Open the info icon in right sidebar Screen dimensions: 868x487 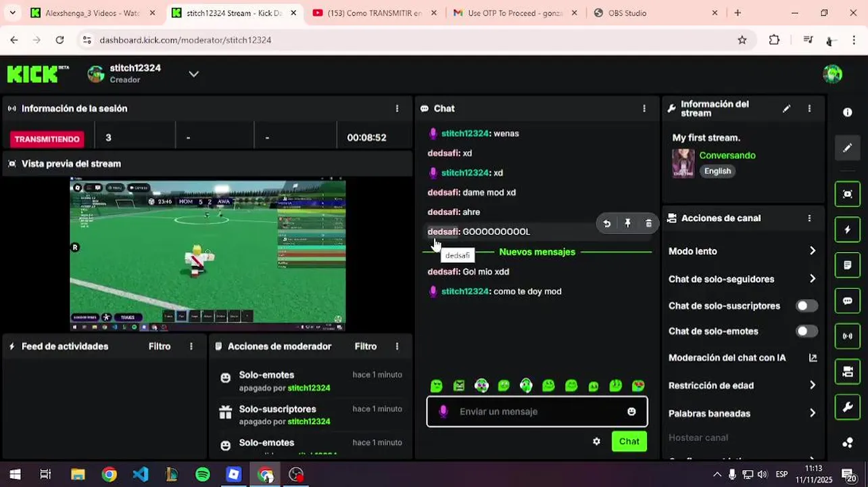tap(848, 112)
